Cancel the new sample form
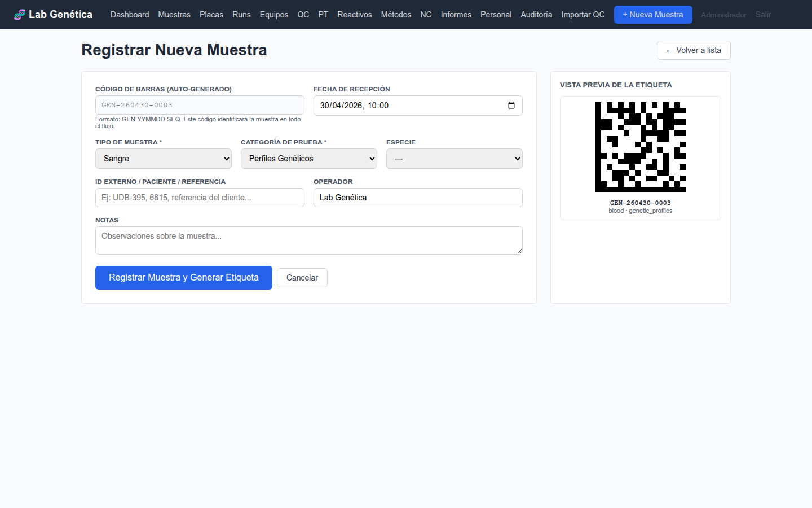 coord(302,278)
